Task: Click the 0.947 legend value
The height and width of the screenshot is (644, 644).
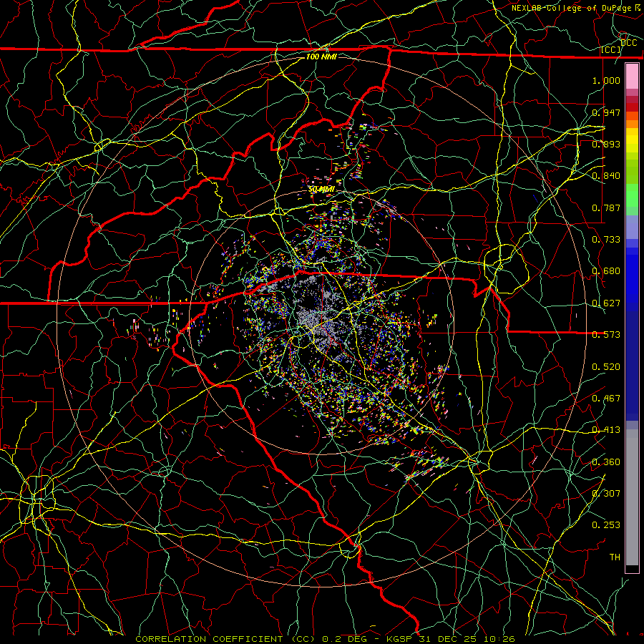Action: (x=606, y=112)
